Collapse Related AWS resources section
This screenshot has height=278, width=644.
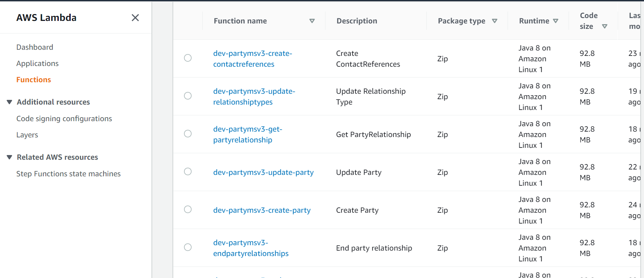[x=10, y=157]
